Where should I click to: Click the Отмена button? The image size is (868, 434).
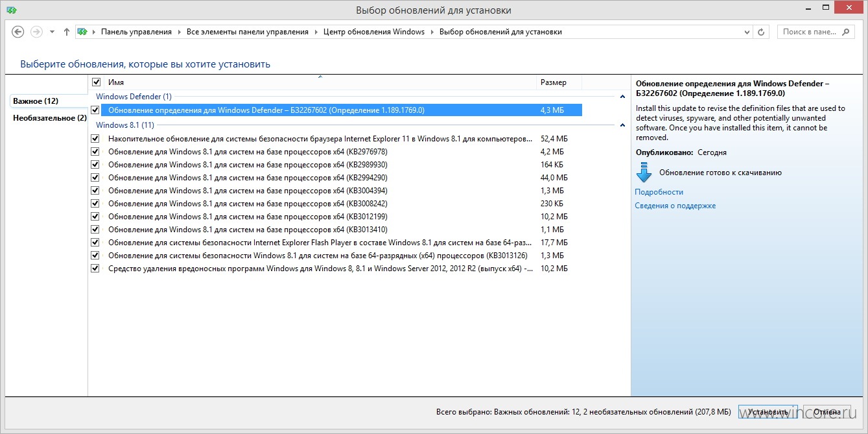[x=827, y=412]
